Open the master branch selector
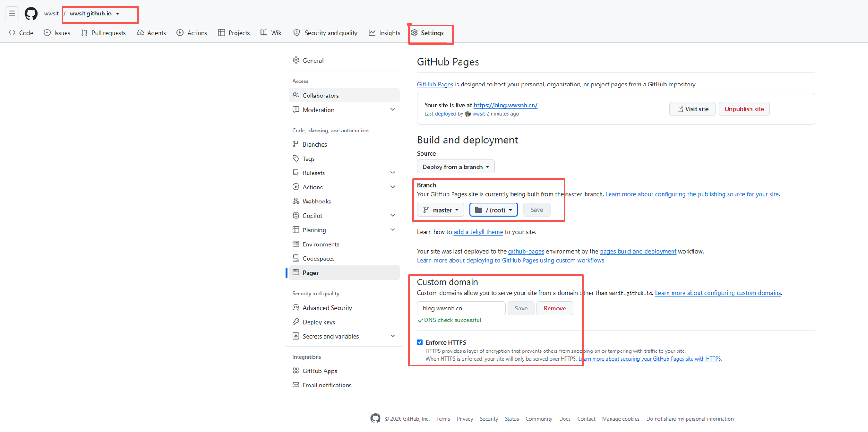Image resolution: width=868 pixels, height=432 pixels. 441,210
